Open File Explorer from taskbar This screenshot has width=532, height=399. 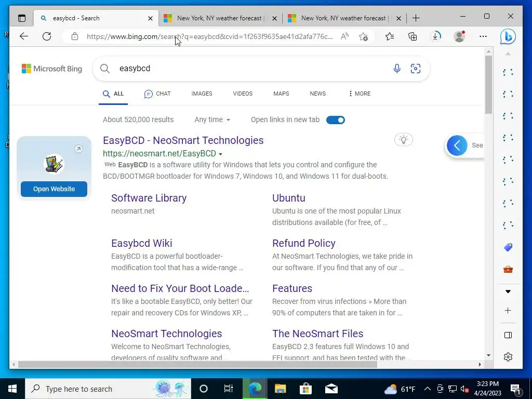pyautogui.click(x=280, y=389)
